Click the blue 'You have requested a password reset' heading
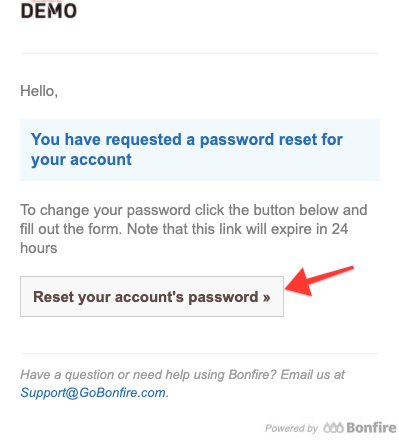The height and width of the screenshot is (440, 399). pyautogui.click(x=187, y=139)
